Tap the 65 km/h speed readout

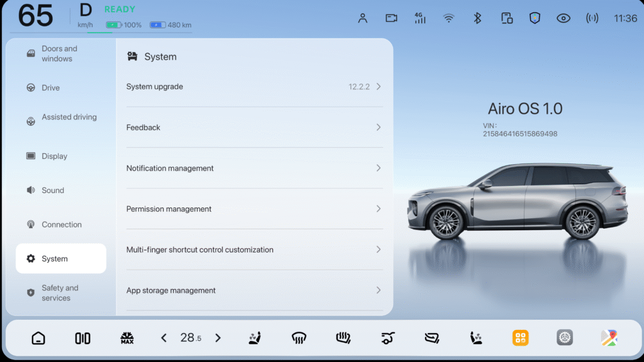(36, 16)
